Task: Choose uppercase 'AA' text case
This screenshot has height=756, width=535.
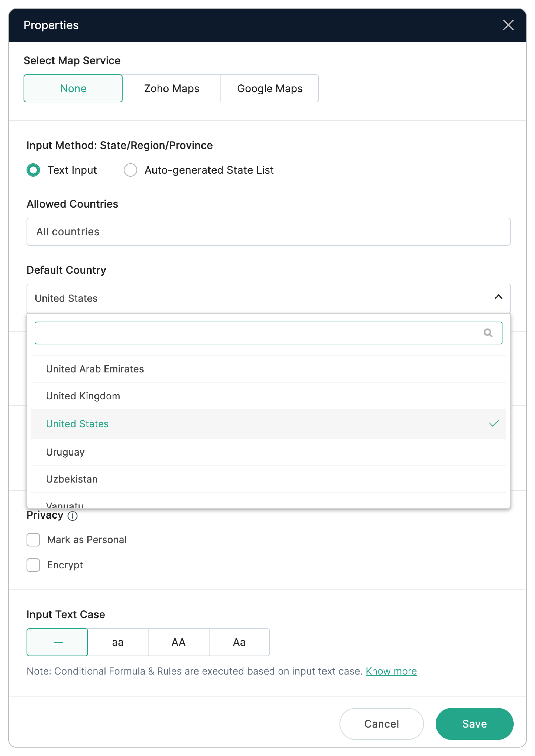Action: click(x=178, y=642)
